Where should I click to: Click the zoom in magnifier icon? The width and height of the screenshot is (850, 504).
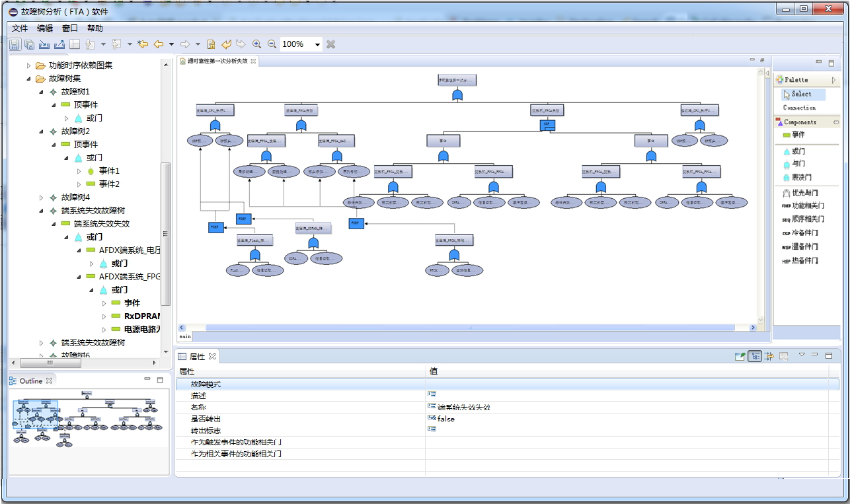click(256, 44)
